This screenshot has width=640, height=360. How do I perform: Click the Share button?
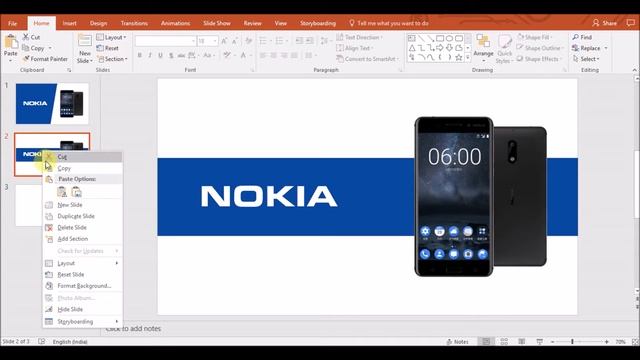[x=604, y=23]
